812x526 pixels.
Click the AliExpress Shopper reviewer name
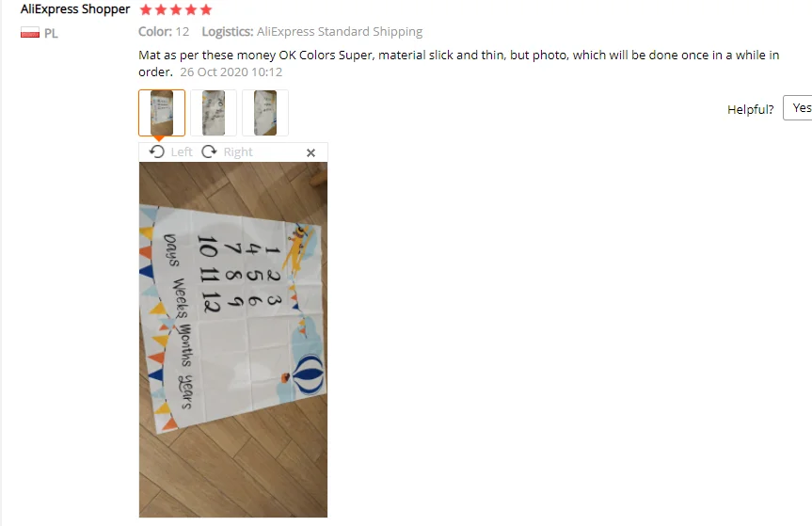75,9
